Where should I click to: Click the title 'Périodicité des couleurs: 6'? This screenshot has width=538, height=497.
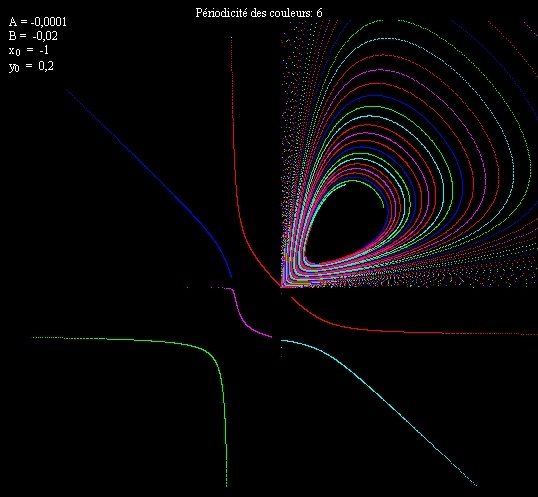tap(259, 13)
